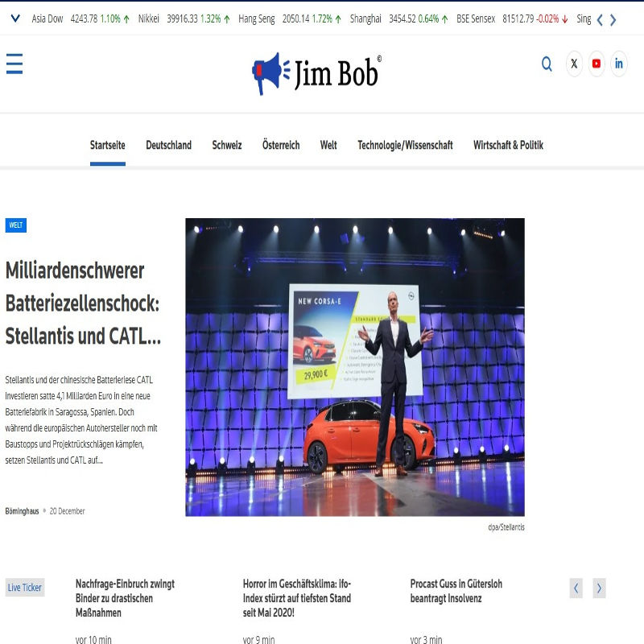Viewport: 644px width, 644px height.
Task: Click the 'dpa/Stellantis' image credit
Action: (506, 527)
